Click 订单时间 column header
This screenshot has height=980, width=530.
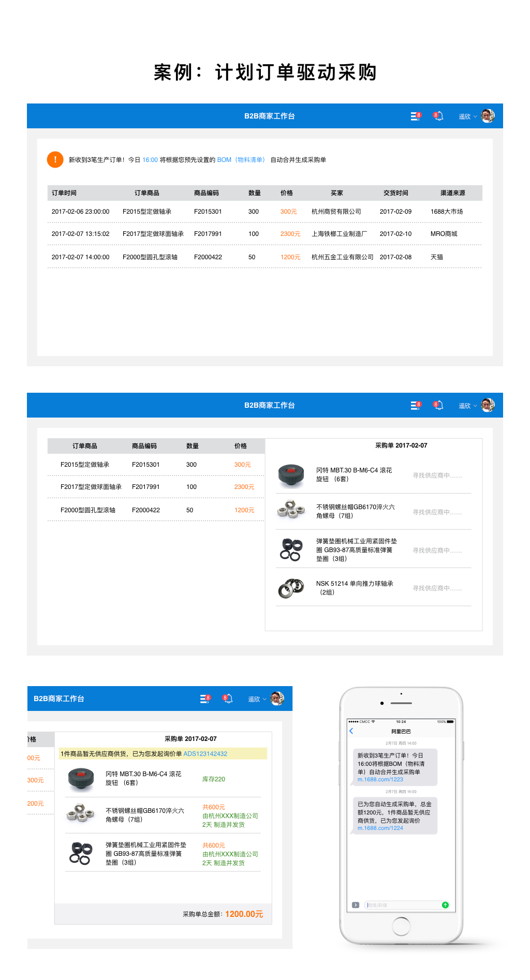(64, 193)
